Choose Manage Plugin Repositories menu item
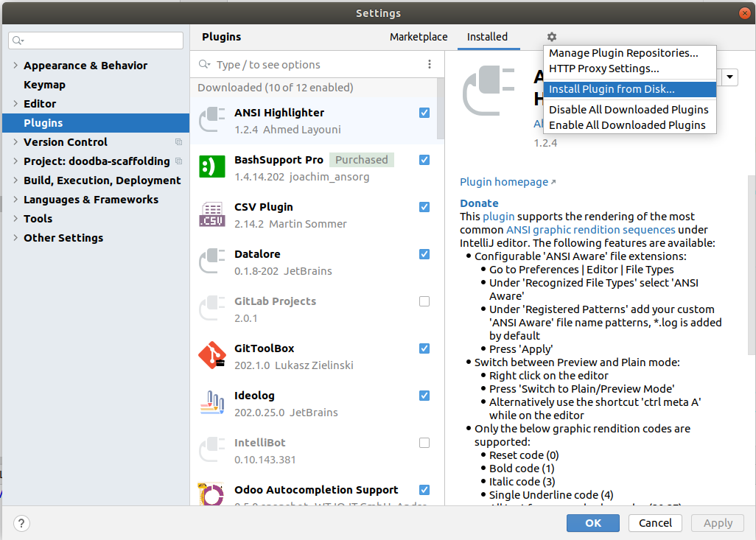756x540 pixels. pyautogui.click(x=630, y=53)
